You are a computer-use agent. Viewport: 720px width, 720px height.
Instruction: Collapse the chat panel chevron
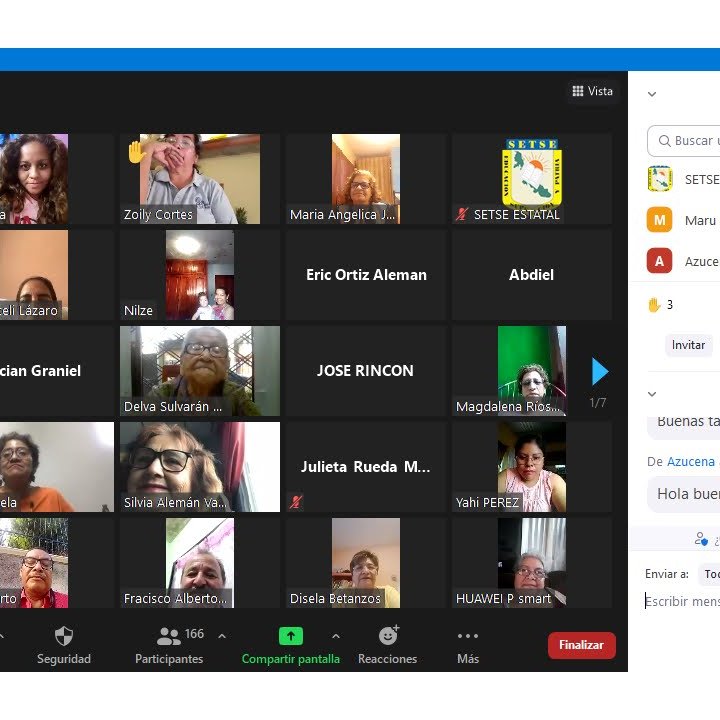click(x=652, y=394)
